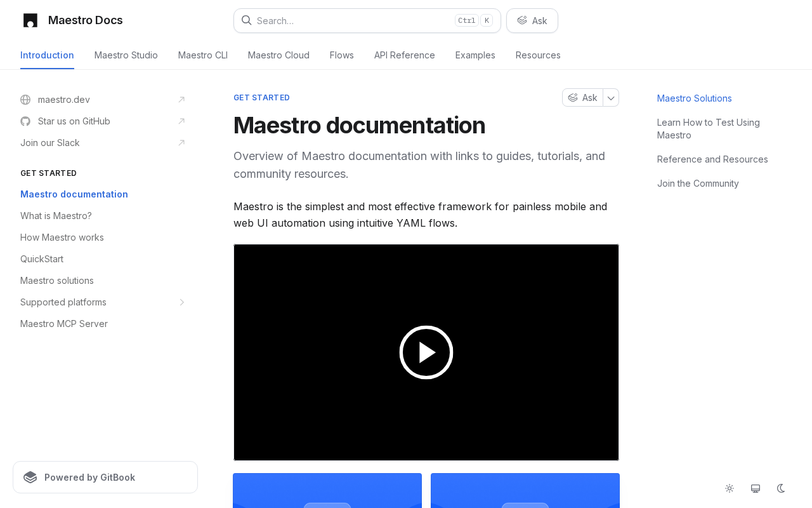Click the Ask button beside search bar

(532, 20)
